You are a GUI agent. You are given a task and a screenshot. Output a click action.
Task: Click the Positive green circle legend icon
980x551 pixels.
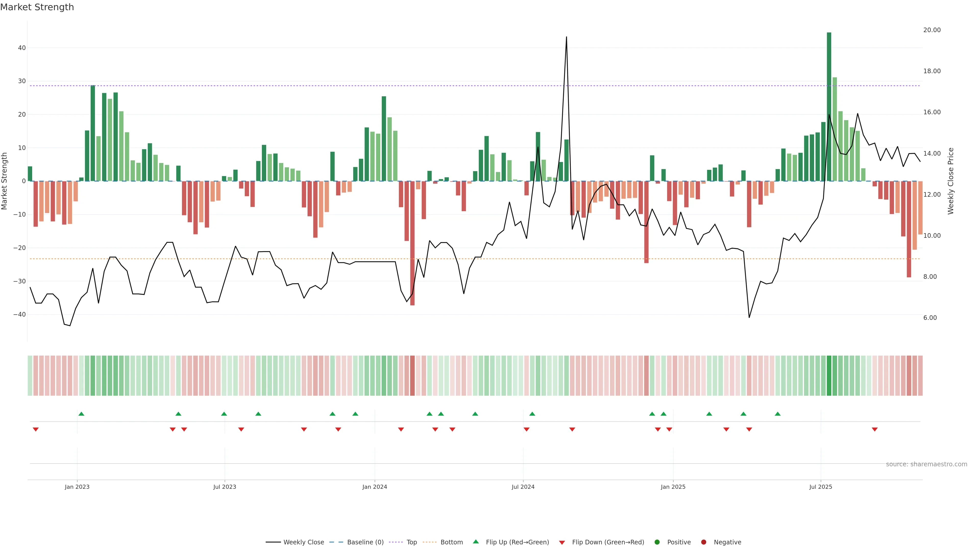pos(657,542)
